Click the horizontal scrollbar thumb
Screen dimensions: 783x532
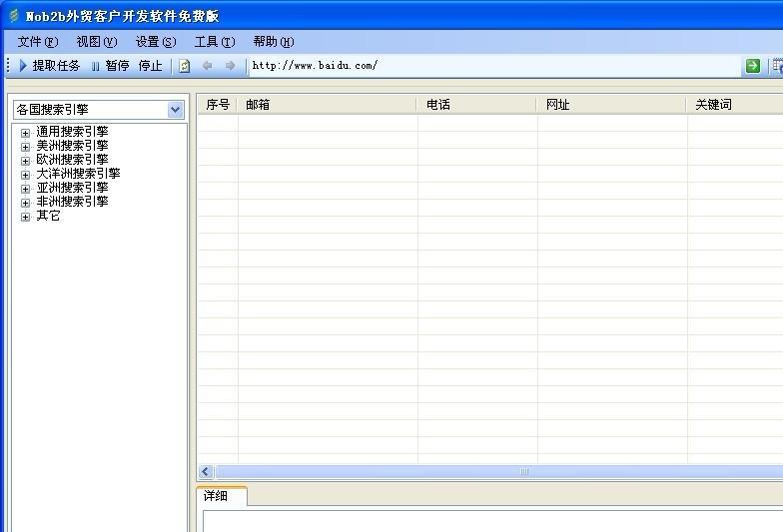coord(499,471)
